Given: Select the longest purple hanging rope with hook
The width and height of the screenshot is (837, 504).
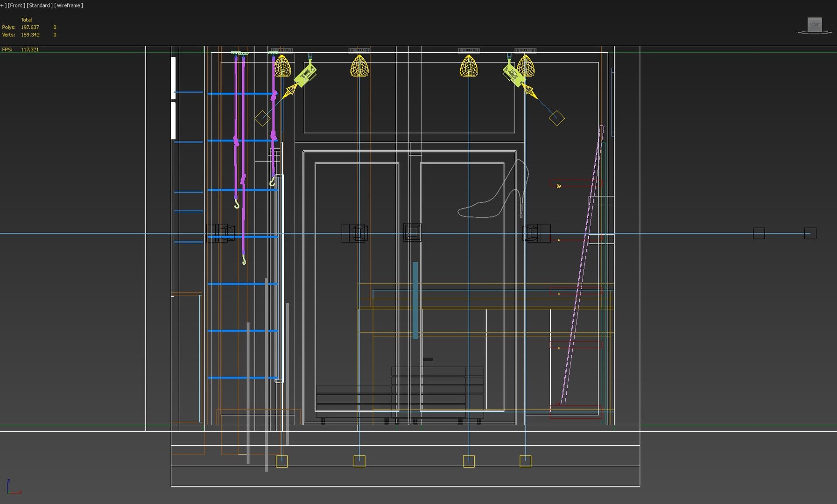Looking at the screenshot, I should (x=243, y=159).
